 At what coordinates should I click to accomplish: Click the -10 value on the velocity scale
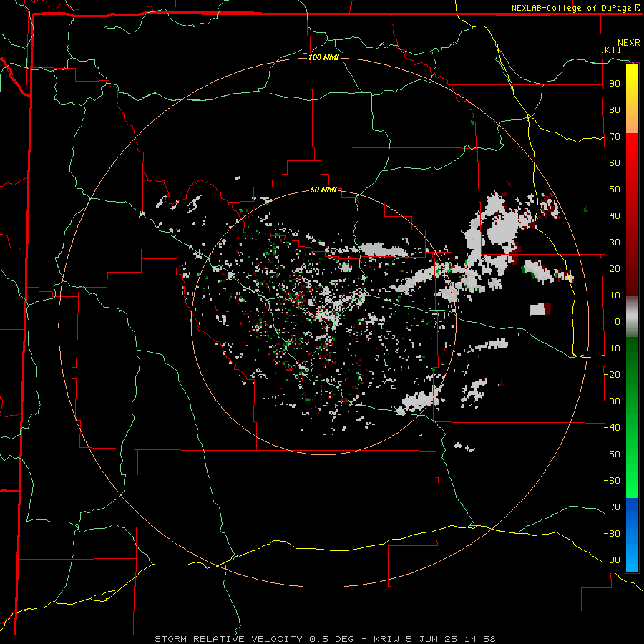click(612, 348)
